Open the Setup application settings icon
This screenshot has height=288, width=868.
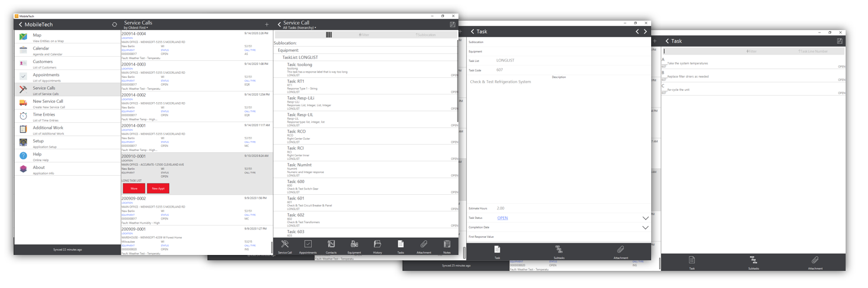click(23, 142)
